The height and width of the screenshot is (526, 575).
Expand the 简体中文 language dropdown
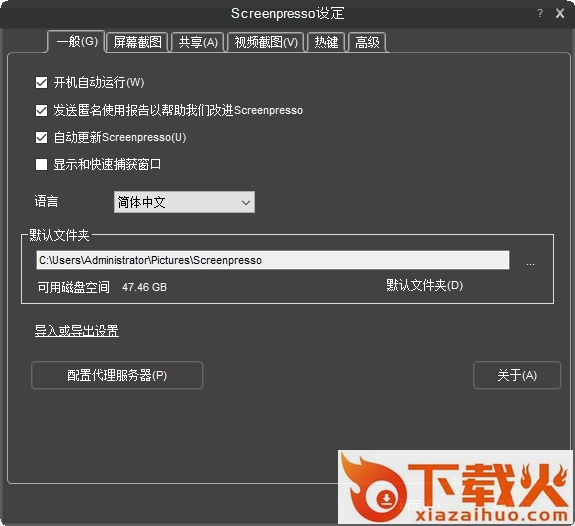(x=184, y=202)
